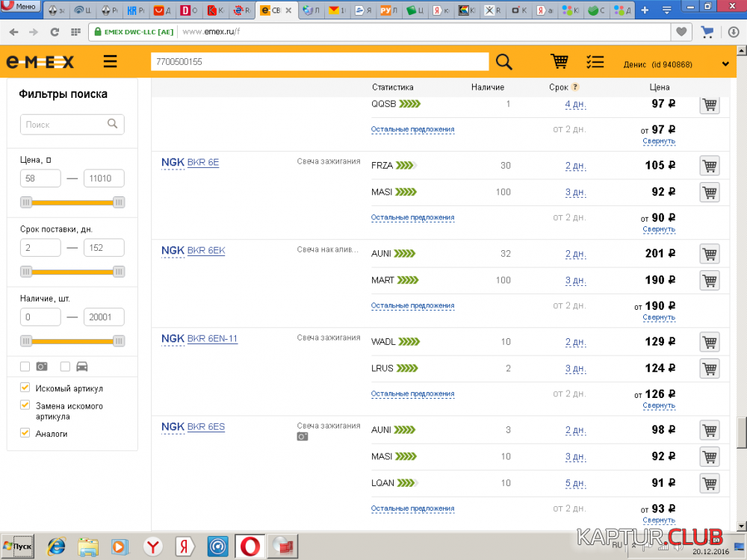Viewport: 747px width, 560px height.
Task: Click the browser bookmark heart icon
Action: click(x=681, y=32)
